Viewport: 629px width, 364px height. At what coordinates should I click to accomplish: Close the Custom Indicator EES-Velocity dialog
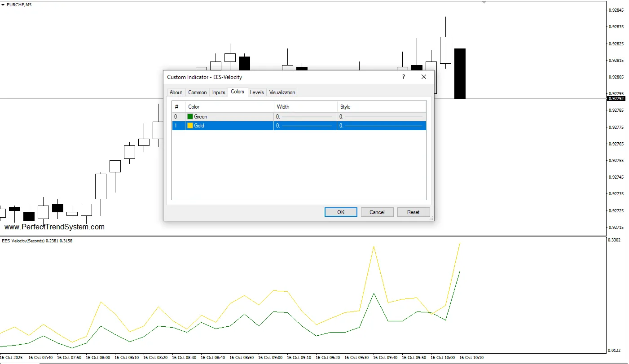[x=423, y=77]
